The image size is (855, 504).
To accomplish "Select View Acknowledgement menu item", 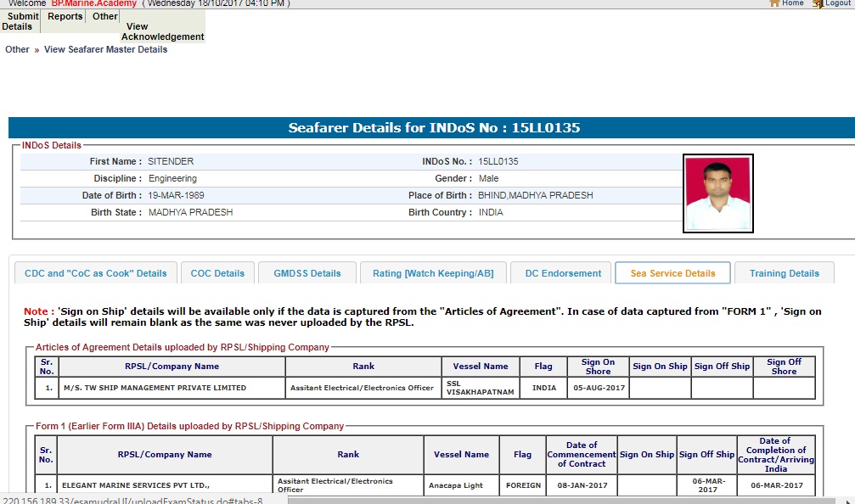I will click(x=162, y=31).
